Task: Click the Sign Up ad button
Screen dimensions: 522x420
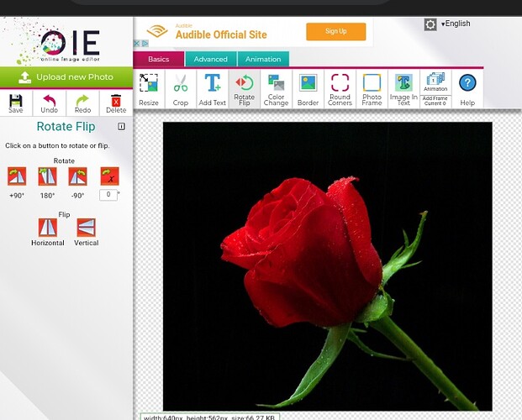Action: (336, 32)
